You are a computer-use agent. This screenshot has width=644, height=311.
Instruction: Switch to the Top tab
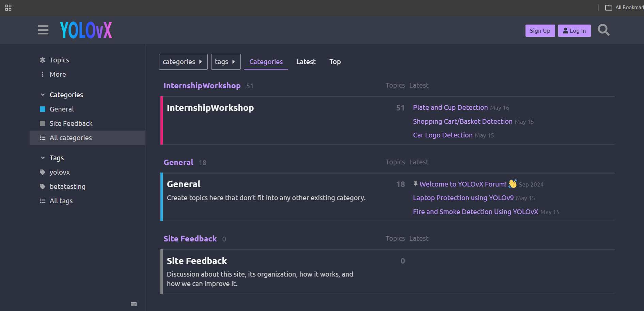point(335,62)
